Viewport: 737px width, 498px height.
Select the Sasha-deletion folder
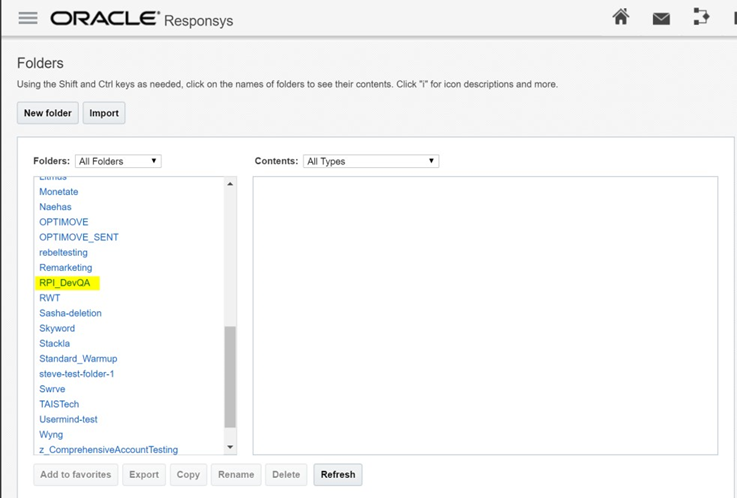pyautogui.click(x=70, y=313)
